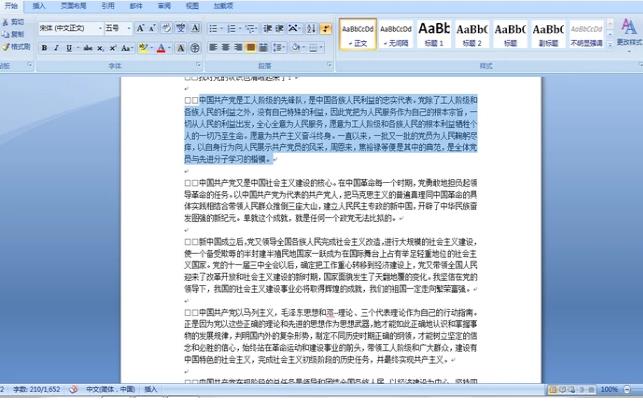This screenshot has height=401, width=643.
Task: Open the highlight color dropdown arrow
Action: pyautogui.click(x=151, y=48)
